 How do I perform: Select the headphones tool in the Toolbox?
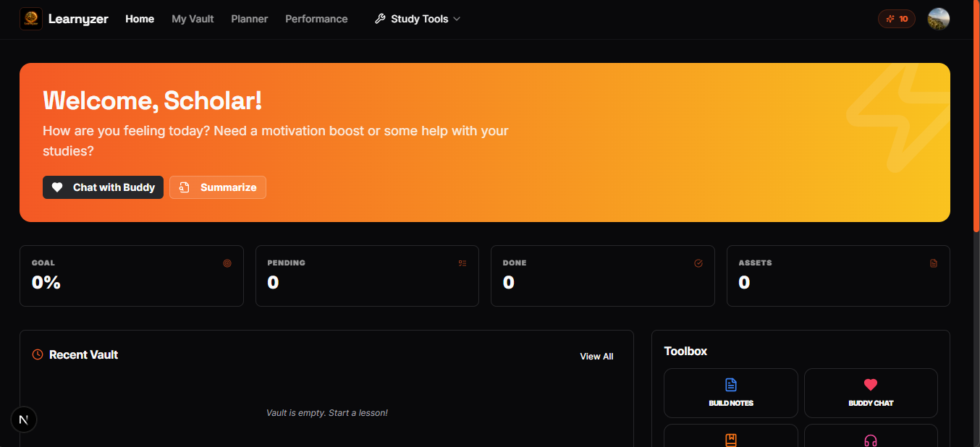871,440
